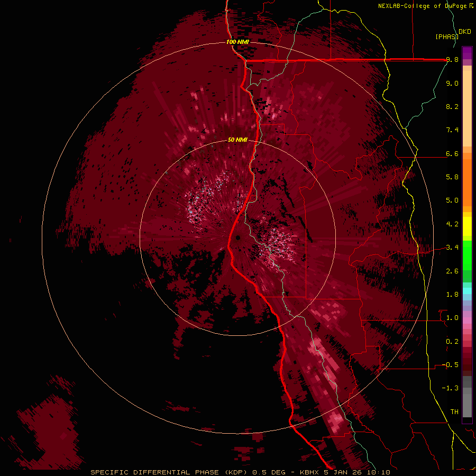
Task: Pick the yellow color bar segment
Action: [x=467, y=226]
